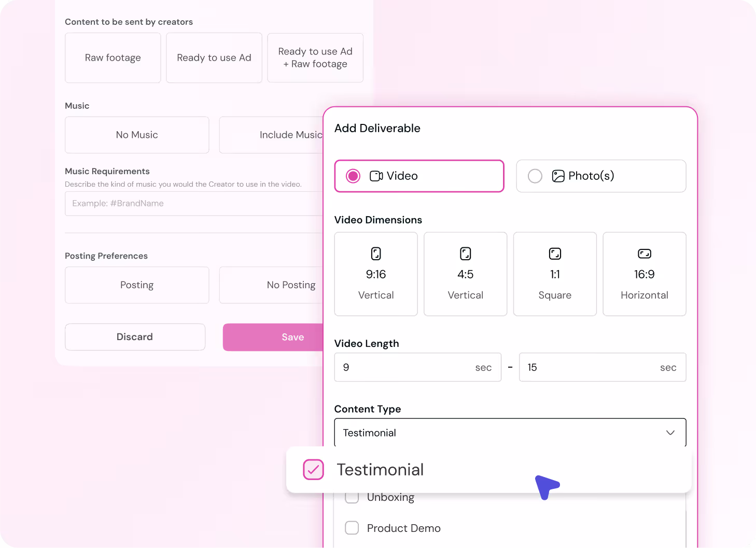Select the Video radio button
The height and width of the screenshot is (548, 756).
tap(353, 176)
